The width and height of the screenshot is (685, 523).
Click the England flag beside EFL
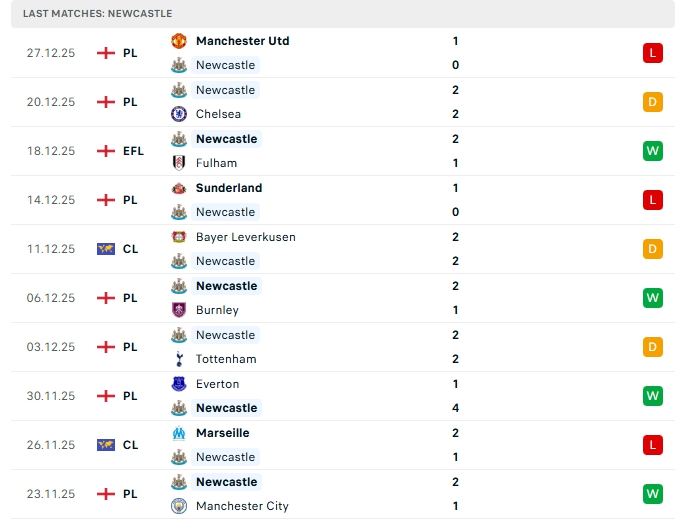click(x=106, y=151)
